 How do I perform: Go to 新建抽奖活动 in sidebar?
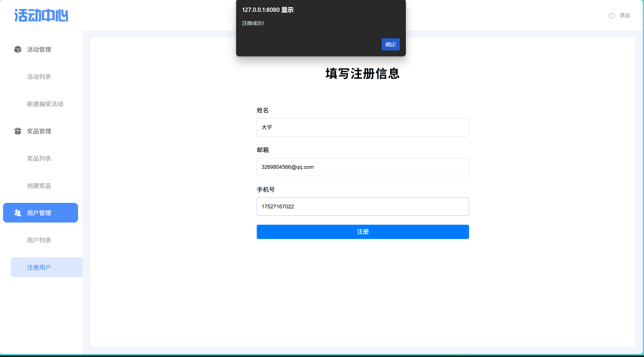click(45, 104)
